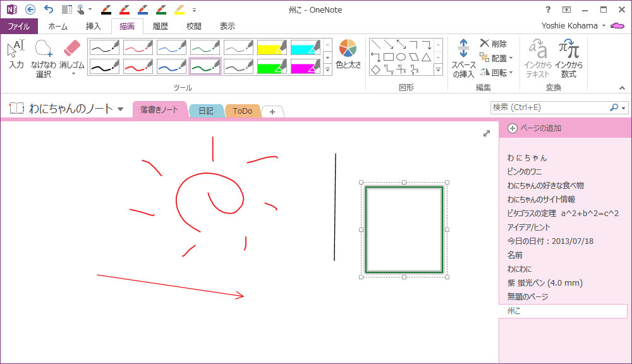Image resolution: width=632 pixels, height=364 pixels.
Task: Click スペースの挿入 insert space tool
Action: [x=463, y=58]
